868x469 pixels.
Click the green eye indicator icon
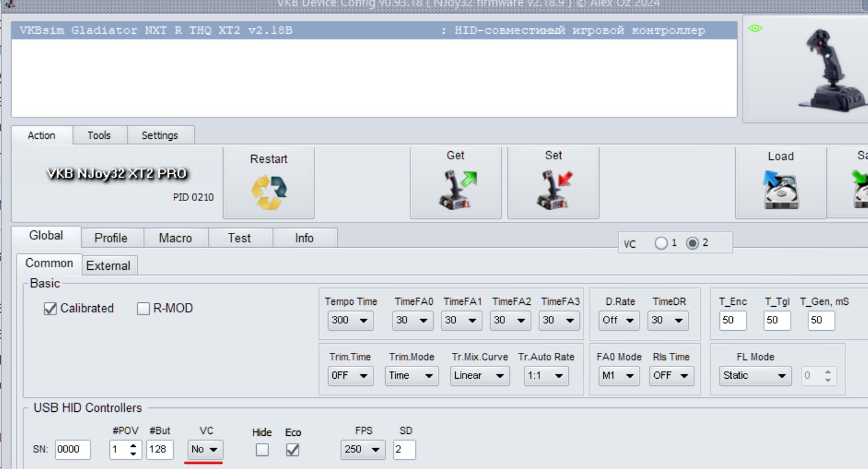[755, 28]
